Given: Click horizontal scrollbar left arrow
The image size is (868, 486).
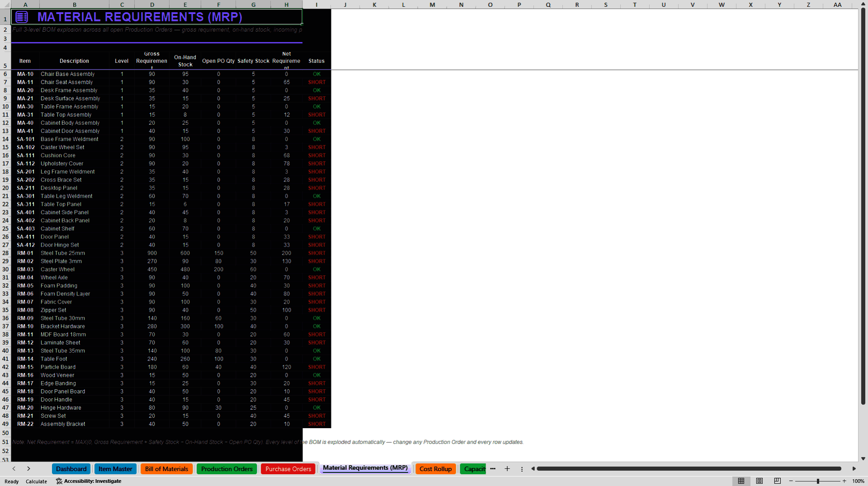Looking at the screenshot, I should tap(533, 469).
